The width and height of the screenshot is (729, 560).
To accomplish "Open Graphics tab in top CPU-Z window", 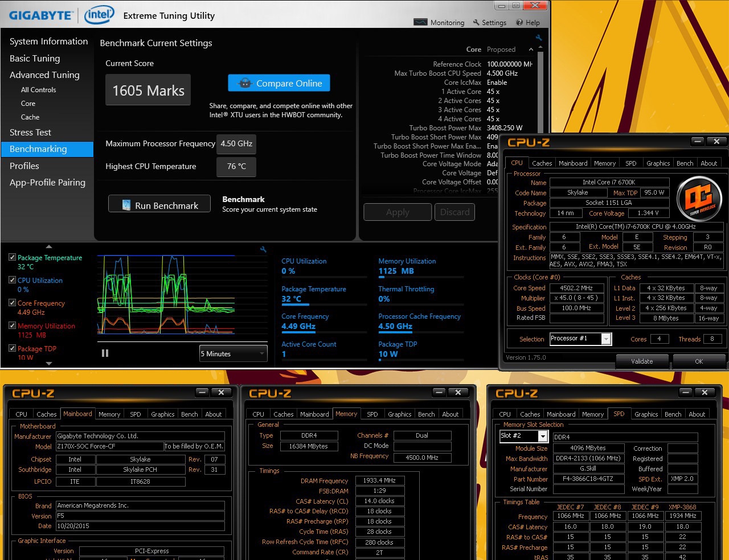I will click(658, 163).
